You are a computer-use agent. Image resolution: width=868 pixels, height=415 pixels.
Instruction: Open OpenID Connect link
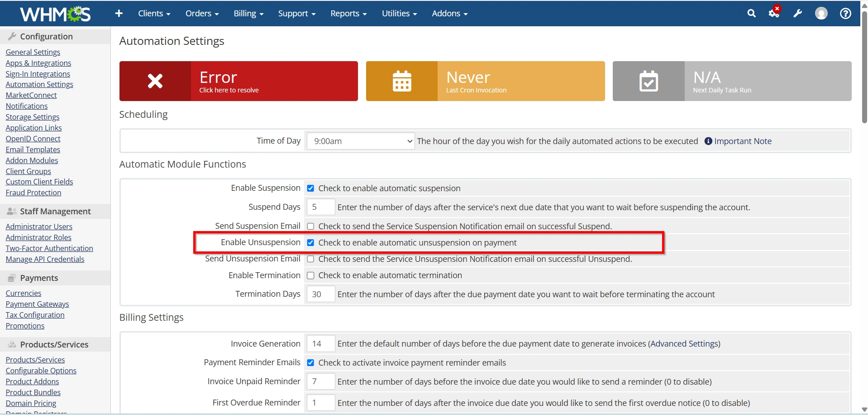point(33,139)
